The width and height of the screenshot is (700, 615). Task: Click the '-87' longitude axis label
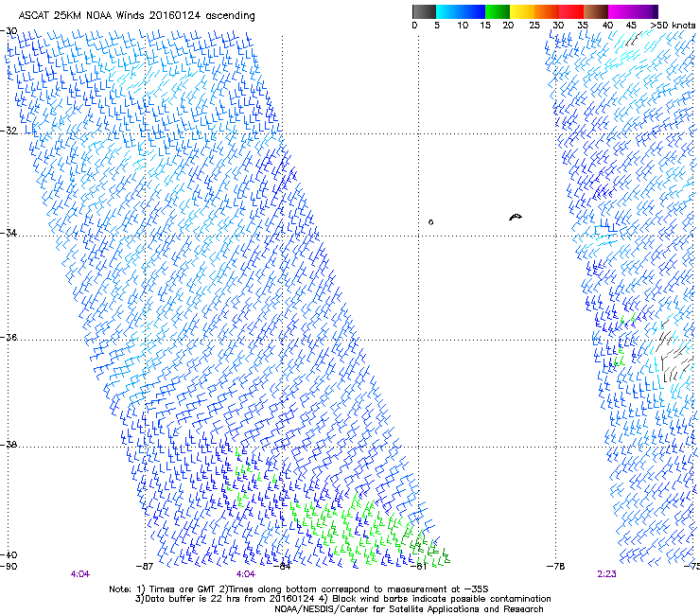tap(145, 567)
